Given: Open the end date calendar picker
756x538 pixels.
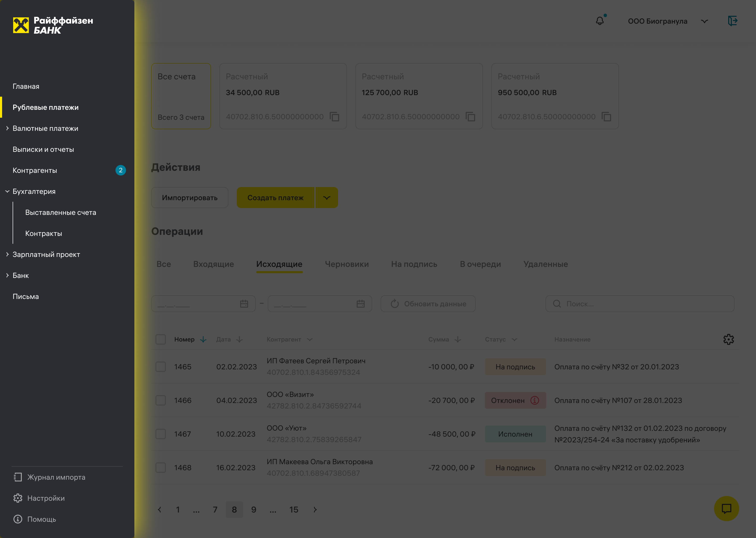Looking at the screenshot, I should pos(360,304).
